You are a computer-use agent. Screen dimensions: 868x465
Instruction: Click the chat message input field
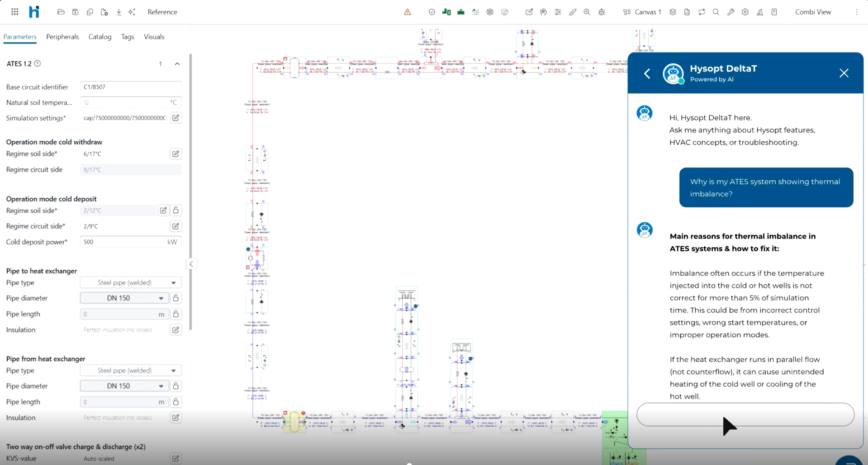point(745,414)
